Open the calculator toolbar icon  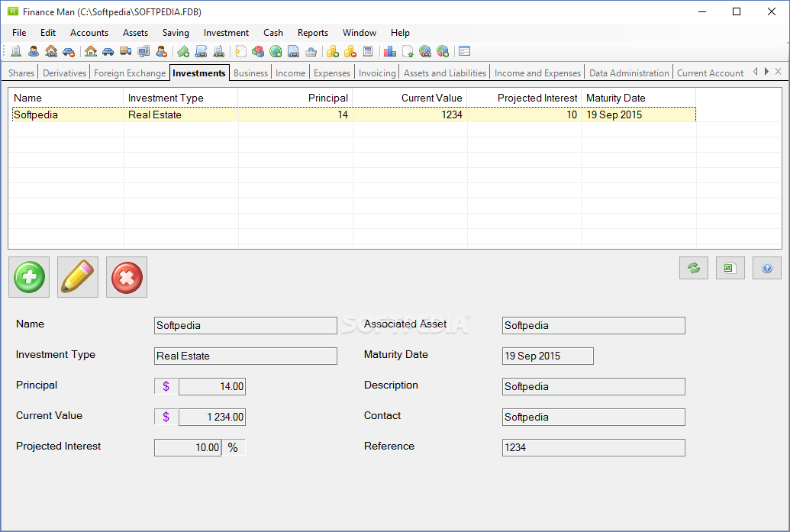[368, 51]
